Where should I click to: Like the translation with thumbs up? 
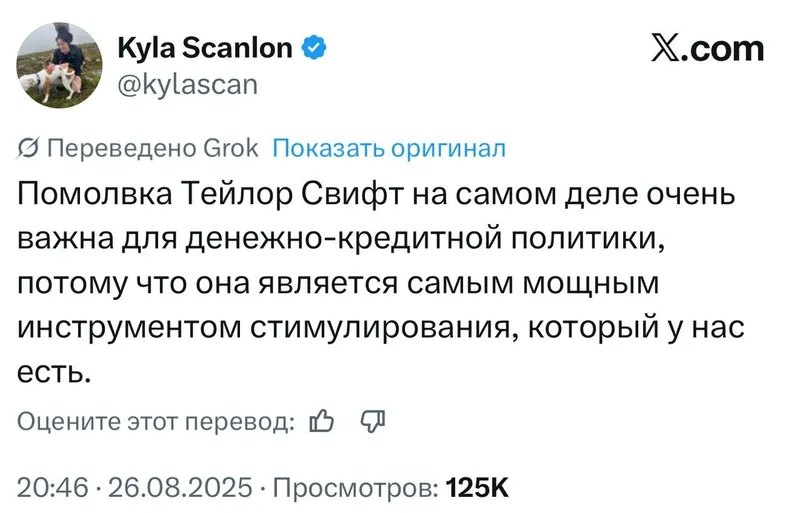(x=322, y=422)
